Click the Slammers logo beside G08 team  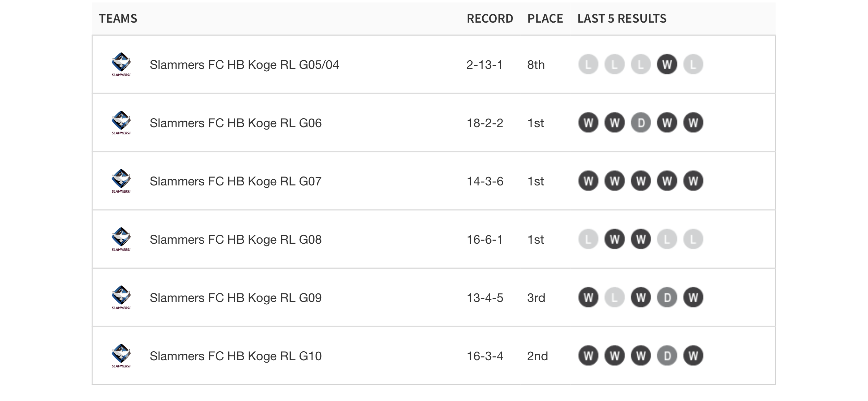121,239
